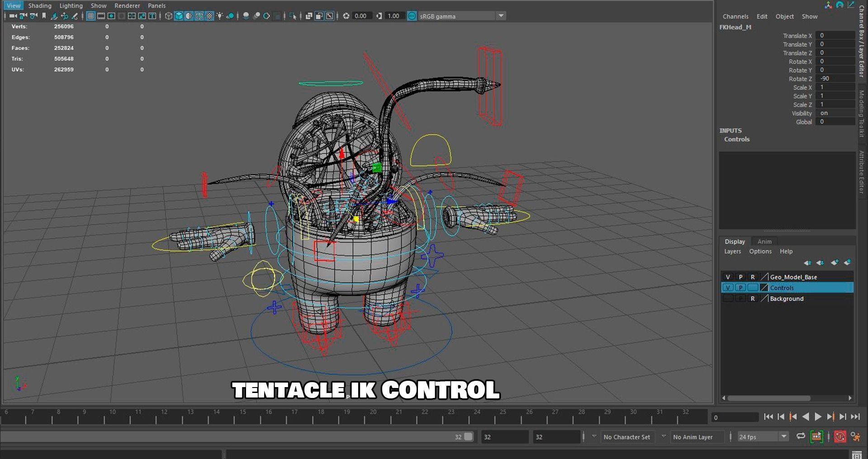Click Move layer down icon
This screenshot has height=459, width=868.
point(820,263)
